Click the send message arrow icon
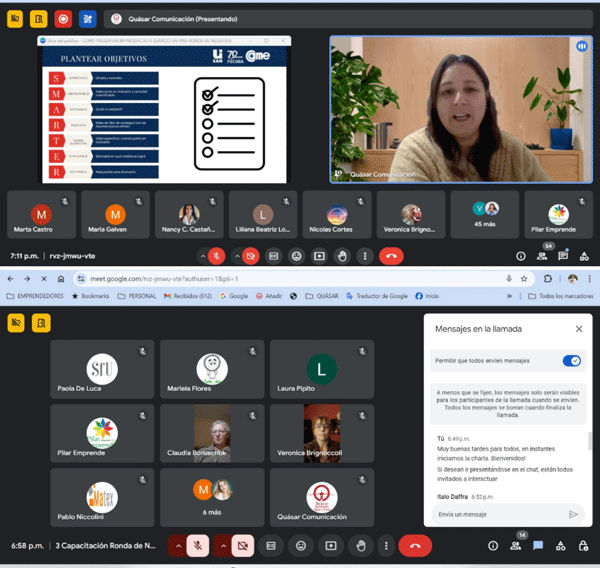This screenshot has width=600, height=568. coord(573,514)
